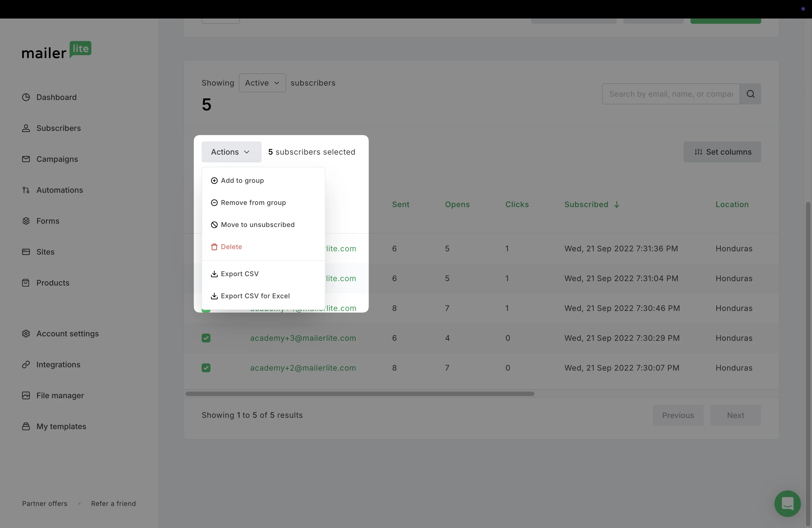Viewport: 812px width, 528px height.
Task: Click the search magnifier icon button
Action: pos(750,94)
